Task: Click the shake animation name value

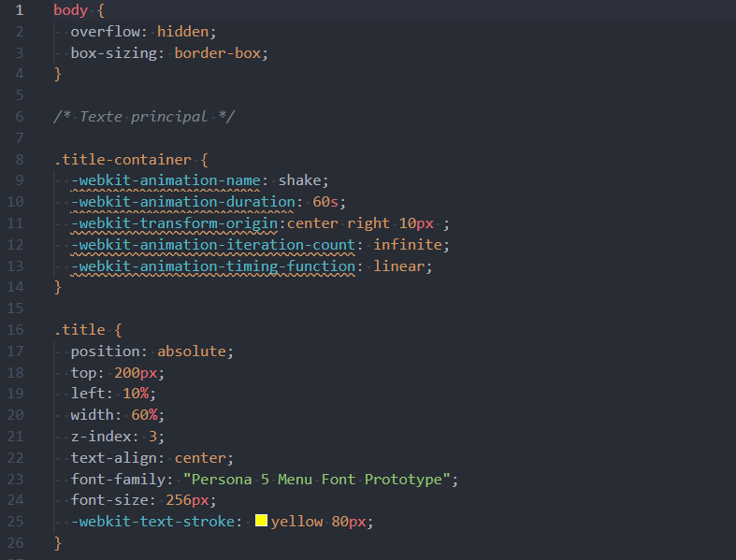Action: 303,180
